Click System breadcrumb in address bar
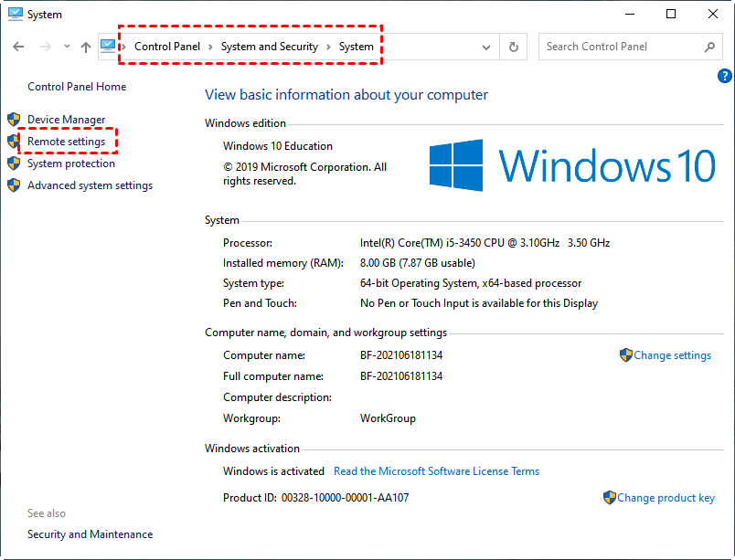The height and width of the screenshot is (560, 735). [357, 47]
